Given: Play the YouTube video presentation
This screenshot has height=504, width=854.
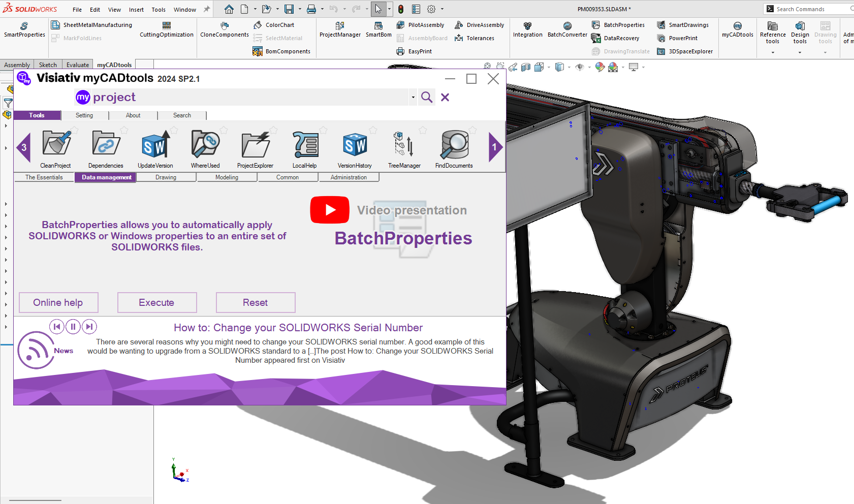Looking at the screenshot, I should click(x=330, y=210).
